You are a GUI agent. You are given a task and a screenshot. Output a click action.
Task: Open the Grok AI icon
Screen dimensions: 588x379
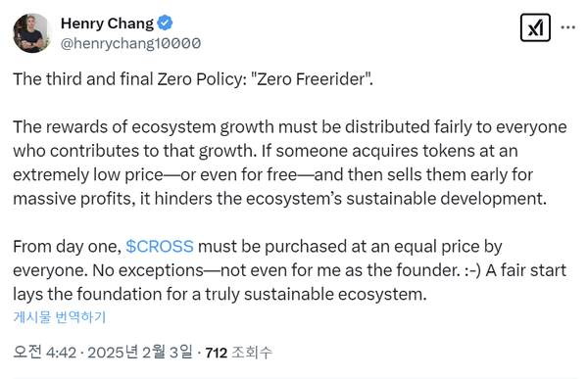click(535, 27)
